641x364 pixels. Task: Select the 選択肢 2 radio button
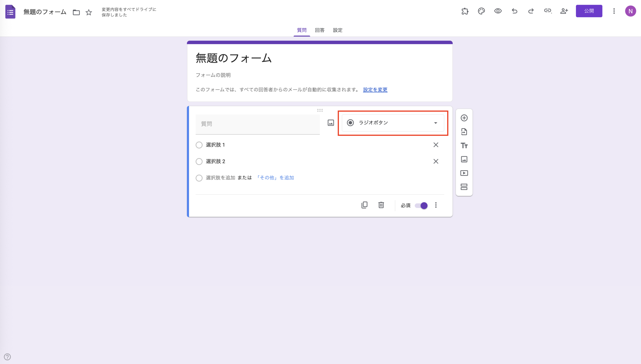click(199, 161)
